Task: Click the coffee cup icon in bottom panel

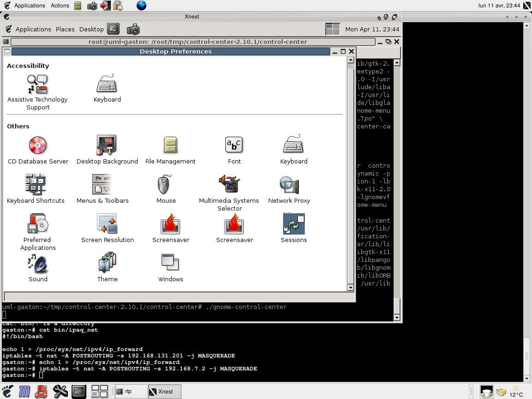Action: click(486, 392)
